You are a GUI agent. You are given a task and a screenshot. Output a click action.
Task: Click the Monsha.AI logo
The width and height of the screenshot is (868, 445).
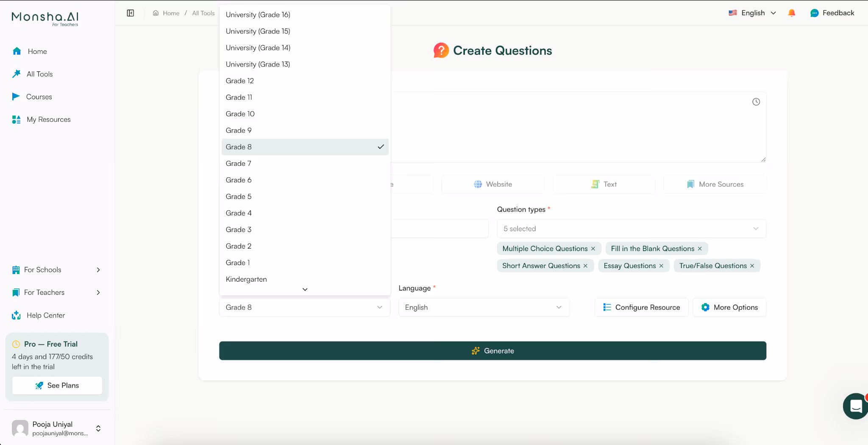click(44, 18)
